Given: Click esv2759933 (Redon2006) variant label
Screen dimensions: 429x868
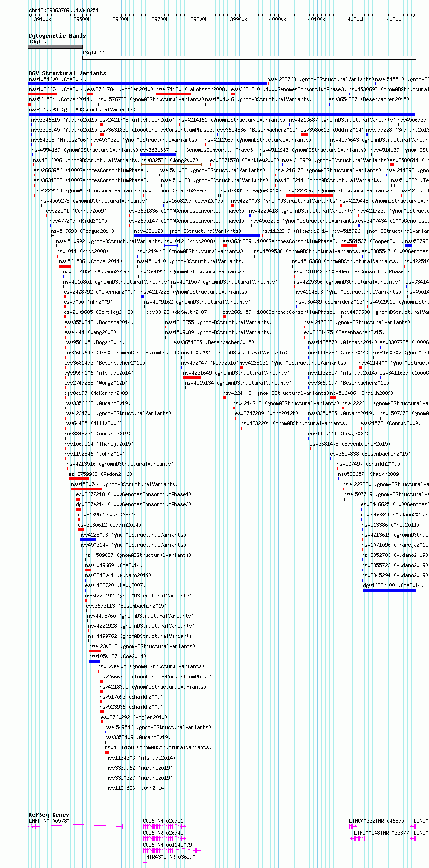Looking at the screenshot, I should 100,474.
